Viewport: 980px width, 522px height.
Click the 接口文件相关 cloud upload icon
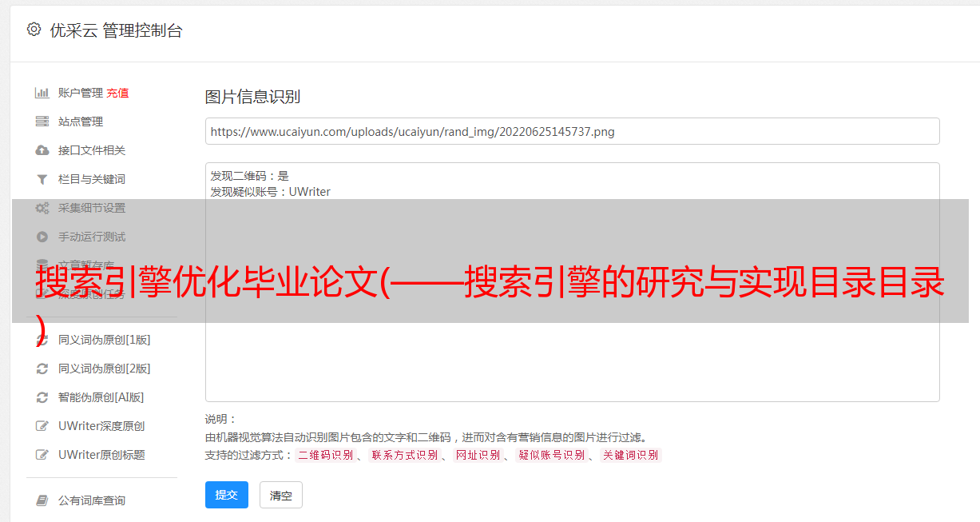pyautogui.click(x=42, y=150)
